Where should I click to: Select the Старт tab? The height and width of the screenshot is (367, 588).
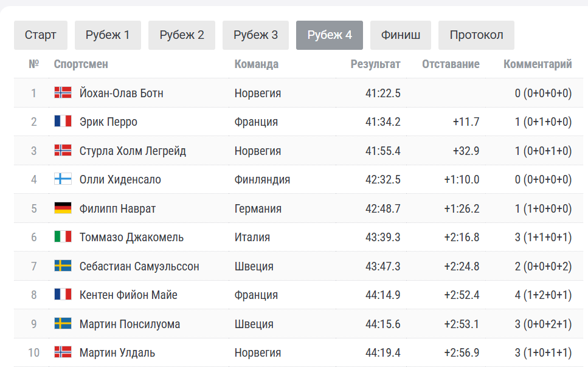[x=40, y=35]
